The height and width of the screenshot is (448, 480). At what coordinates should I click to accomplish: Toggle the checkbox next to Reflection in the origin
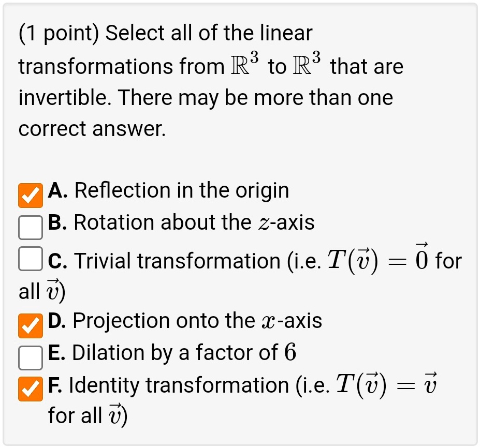coord(30,195)
